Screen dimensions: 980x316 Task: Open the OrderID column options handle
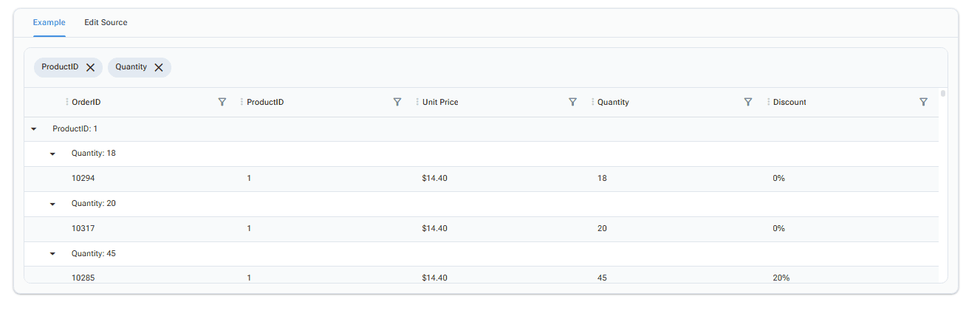(x=67, y=102)
